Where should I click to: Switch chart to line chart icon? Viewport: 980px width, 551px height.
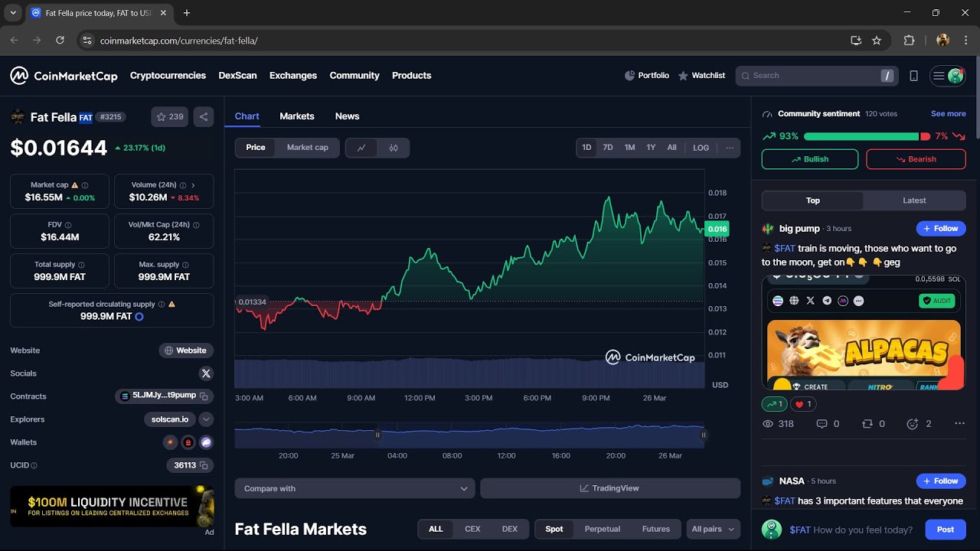tap(361, 148)
